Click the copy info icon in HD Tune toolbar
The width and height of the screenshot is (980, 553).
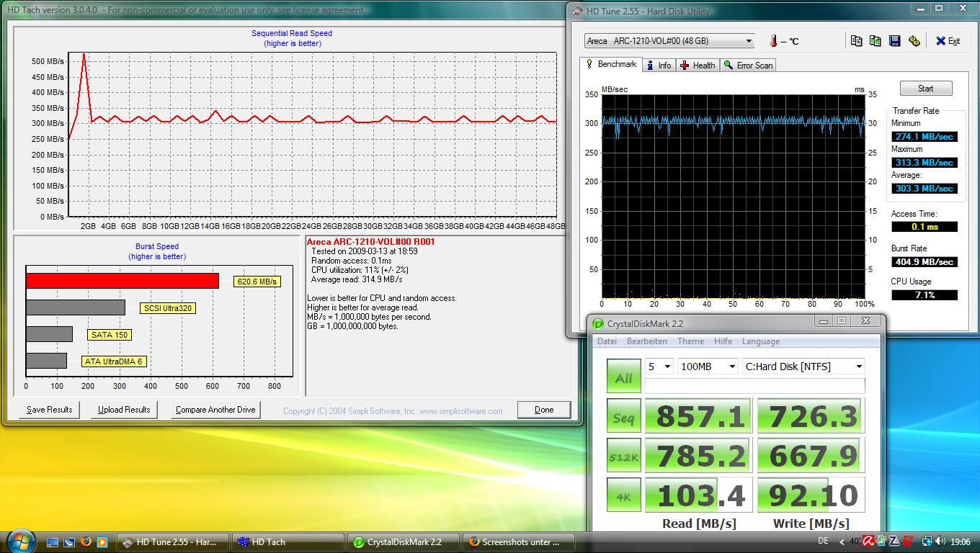856,41
